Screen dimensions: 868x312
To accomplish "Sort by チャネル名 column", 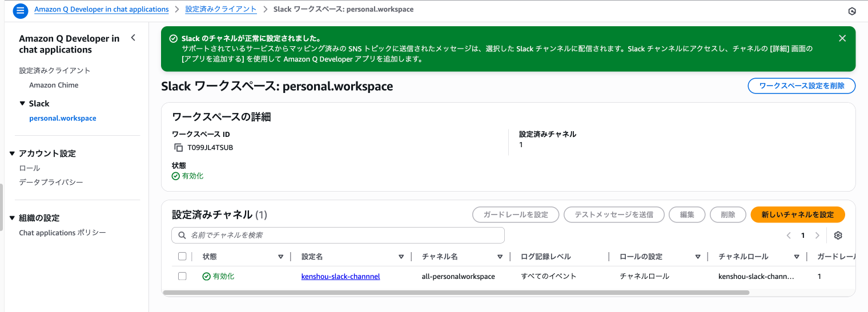I will [x=500, y=257].
